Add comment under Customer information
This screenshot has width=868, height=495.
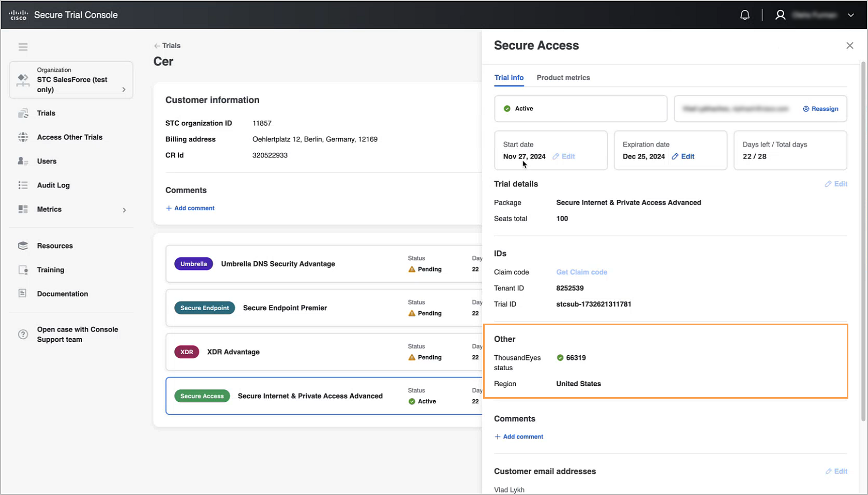pos(190,208)
